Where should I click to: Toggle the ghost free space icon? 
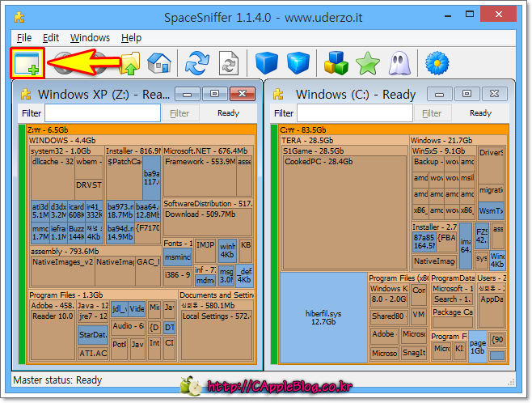(x=399, y=63)
